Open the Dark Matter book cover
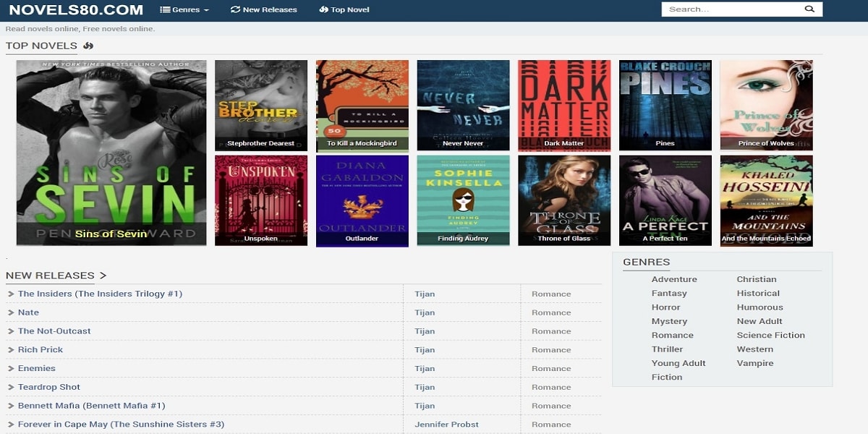 click(x=564, y=105)
